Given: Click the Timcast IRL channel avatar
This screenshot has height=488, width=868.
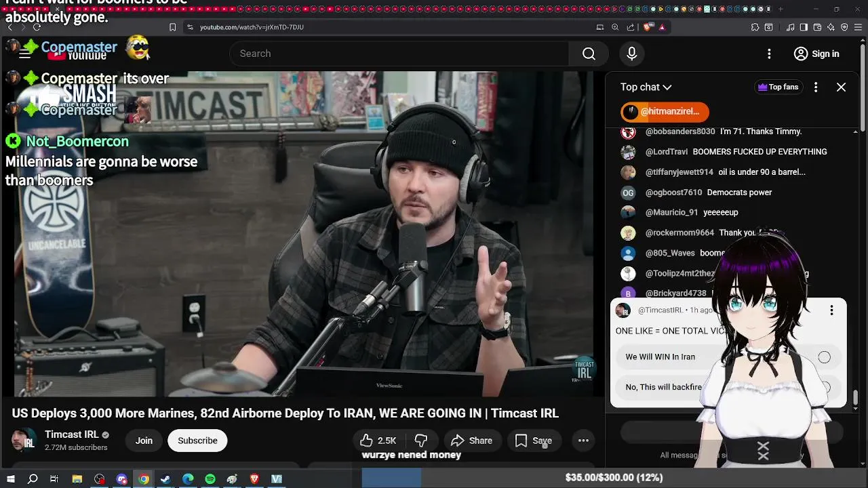Looking at the screenshot, I should click(24, 441).
